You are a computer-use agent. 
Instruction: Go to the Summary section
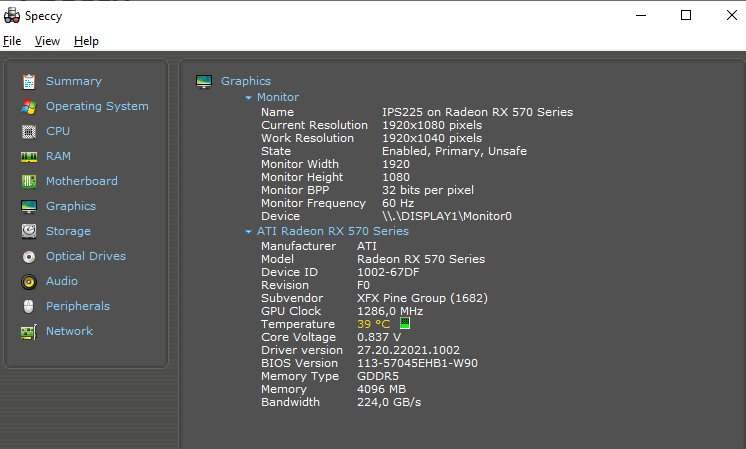(x=74, y=81)
